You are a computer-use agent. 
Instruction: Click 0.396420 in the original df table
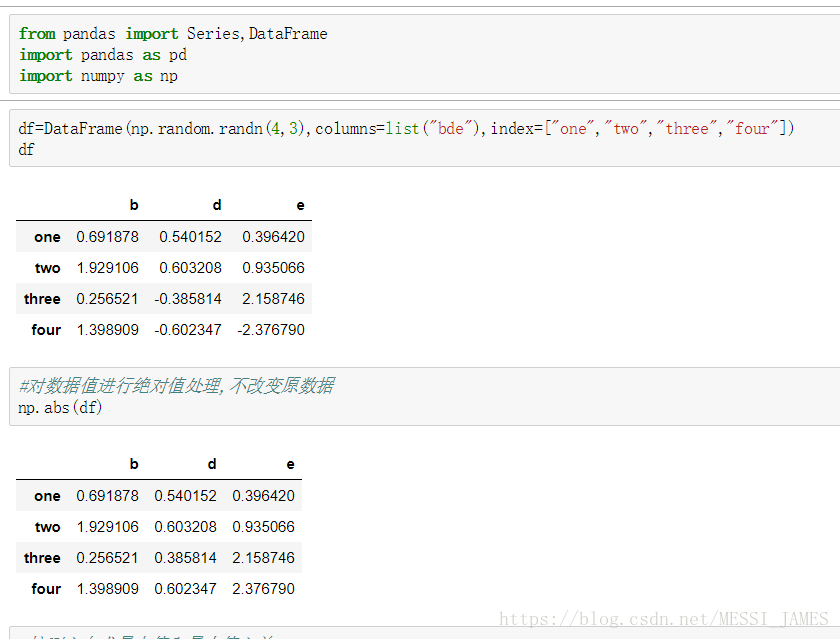273,237
